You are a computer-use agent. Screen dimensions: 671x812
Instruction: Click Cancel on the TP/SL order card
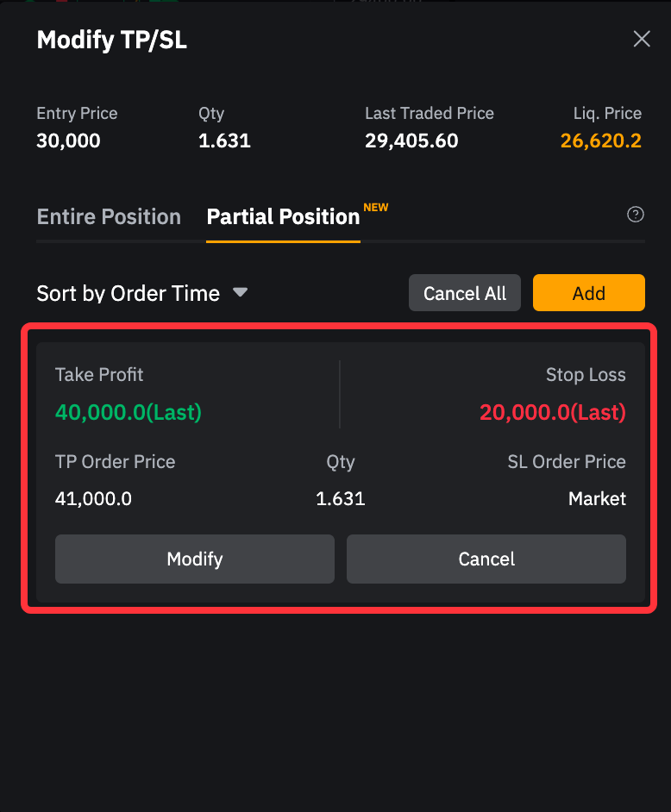[x=486, y=559]
